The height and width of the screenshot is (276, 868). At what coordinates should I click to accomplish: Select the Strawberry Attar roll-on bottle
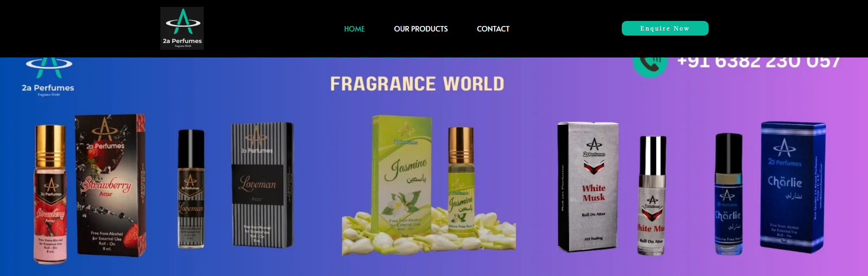pyautogui.click(x=50, y=194)
